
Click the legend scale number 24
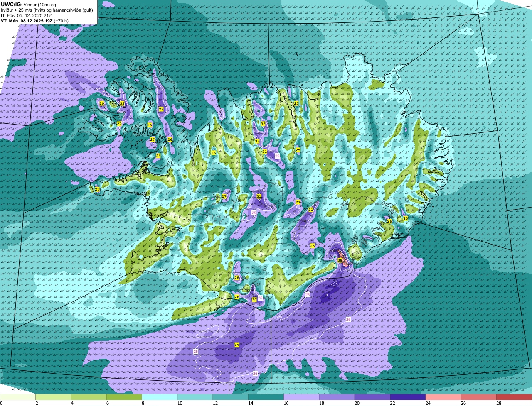[428, 403]
